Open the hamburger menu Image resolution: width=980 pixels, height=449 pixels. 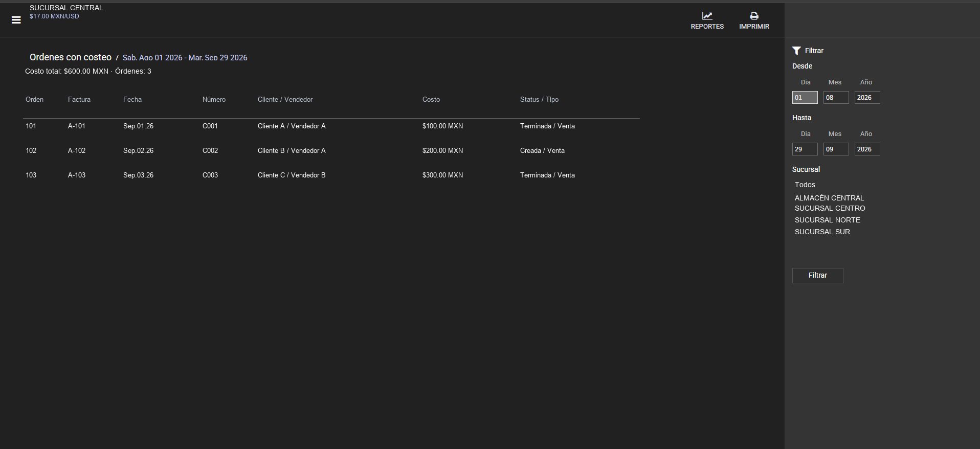(x=16, y=20)
